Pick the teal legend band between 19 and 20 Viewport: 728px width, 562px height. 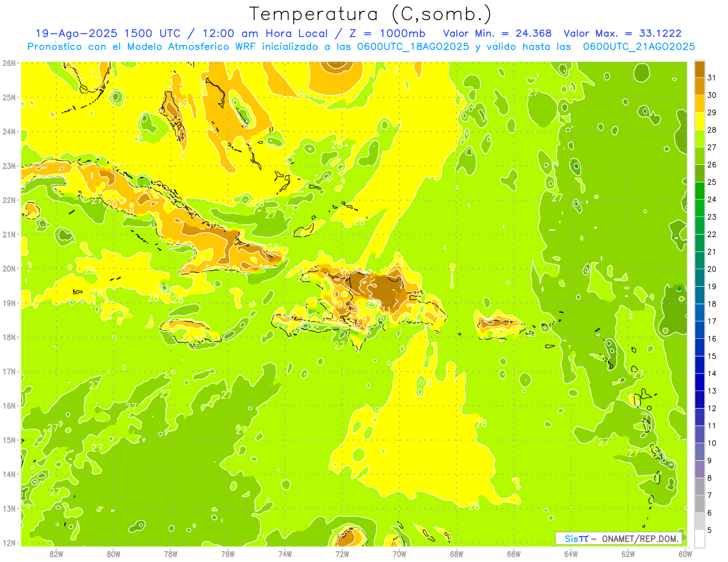tap(699, 278)
